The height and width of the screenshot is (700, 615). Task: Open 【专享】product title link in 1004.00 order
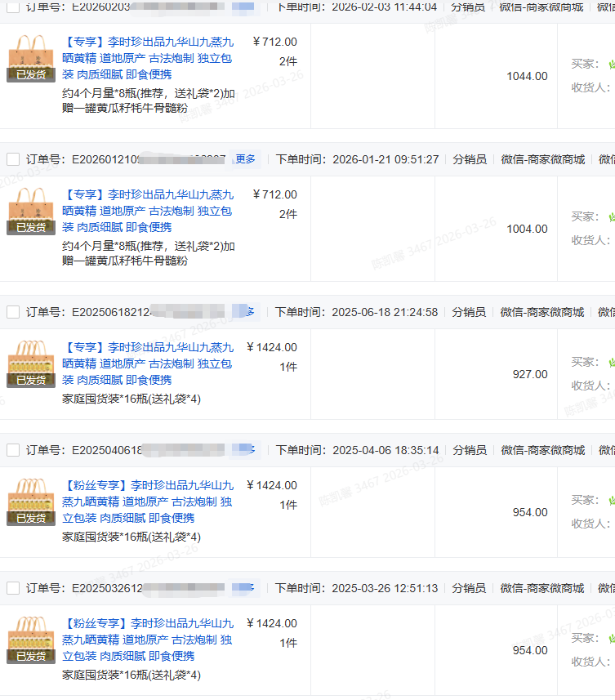tap(148, 211)
